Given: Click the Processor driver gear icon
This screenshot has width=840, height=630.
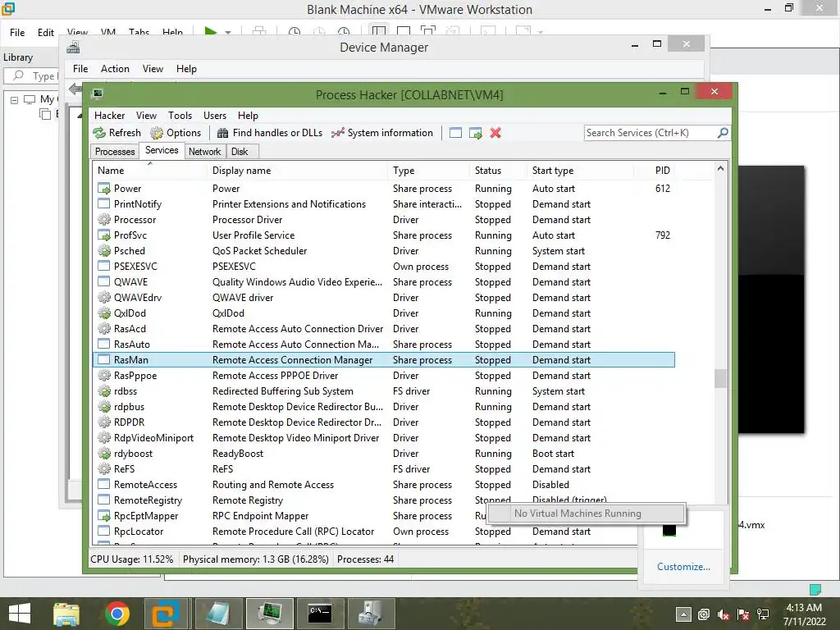Looking at the screenshot, I should click(104, 220).
